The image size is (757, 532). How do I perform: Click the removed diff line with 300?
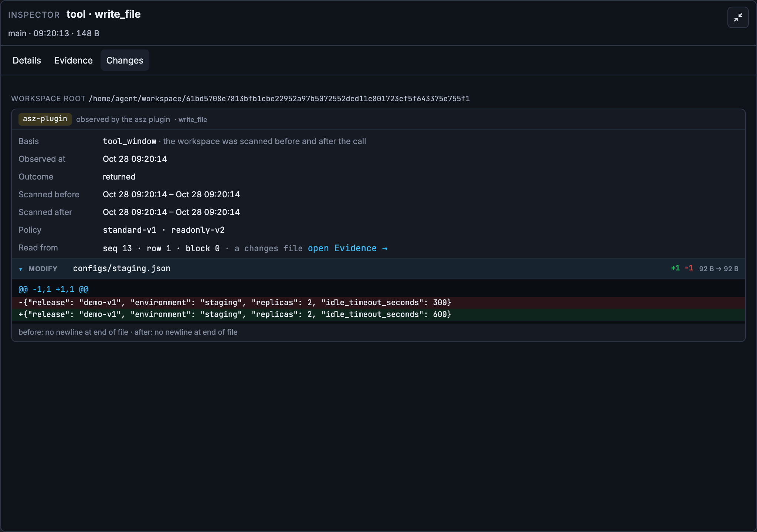pos(378,303)
